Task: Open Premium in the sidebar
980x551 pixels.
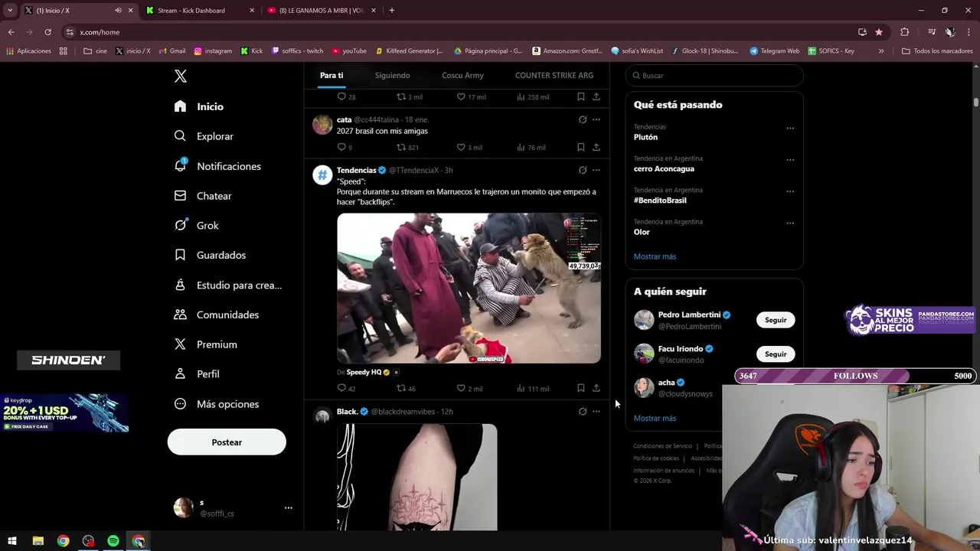Action: pyautogui.click(x=206, y=344)
